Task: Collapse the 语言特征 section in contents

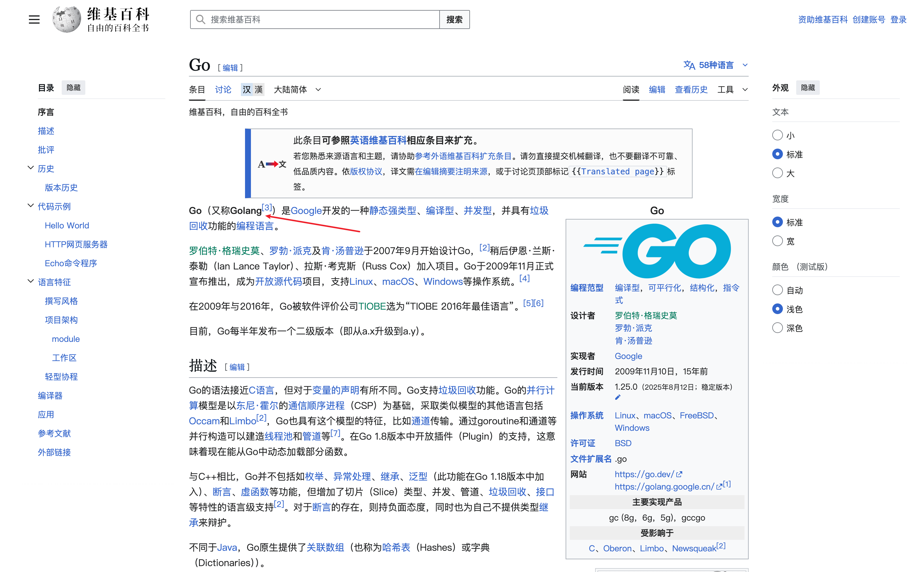Action: click(31, 282)
